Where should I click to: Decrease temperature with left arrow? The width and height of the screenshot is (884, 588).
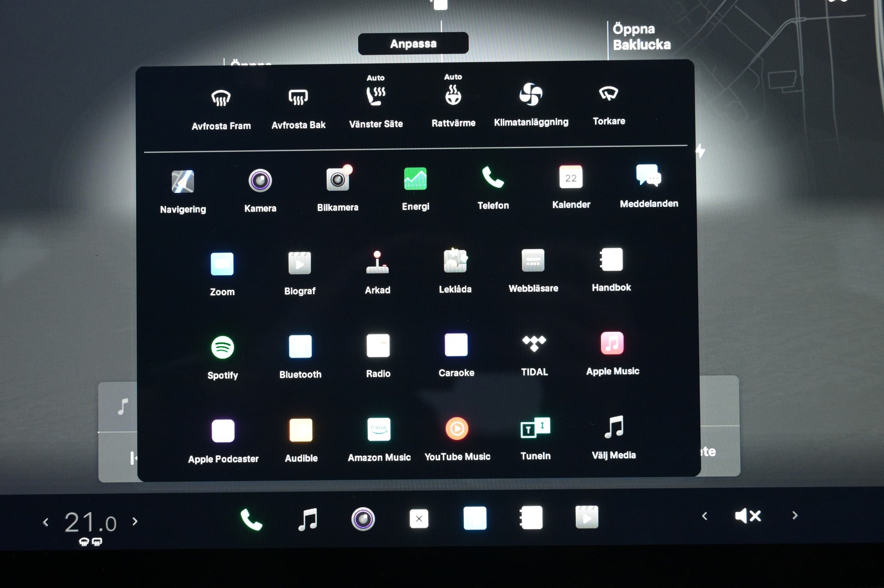(46, 522)
